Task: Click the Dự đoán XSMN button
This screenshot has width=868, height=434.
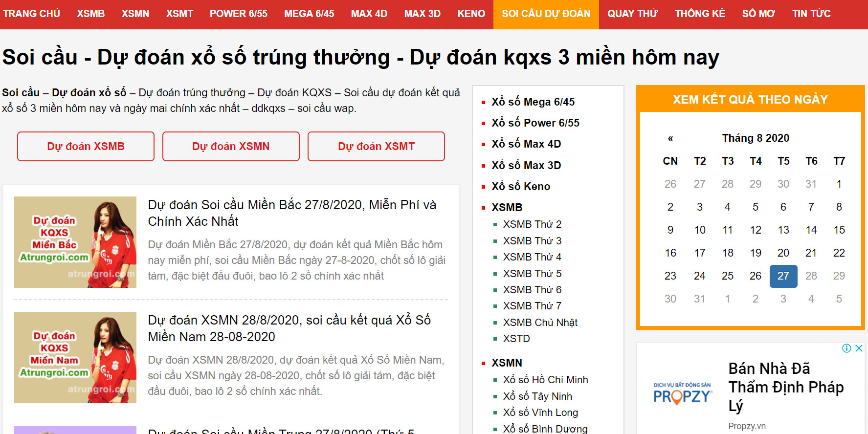Action: coord(231,146)
